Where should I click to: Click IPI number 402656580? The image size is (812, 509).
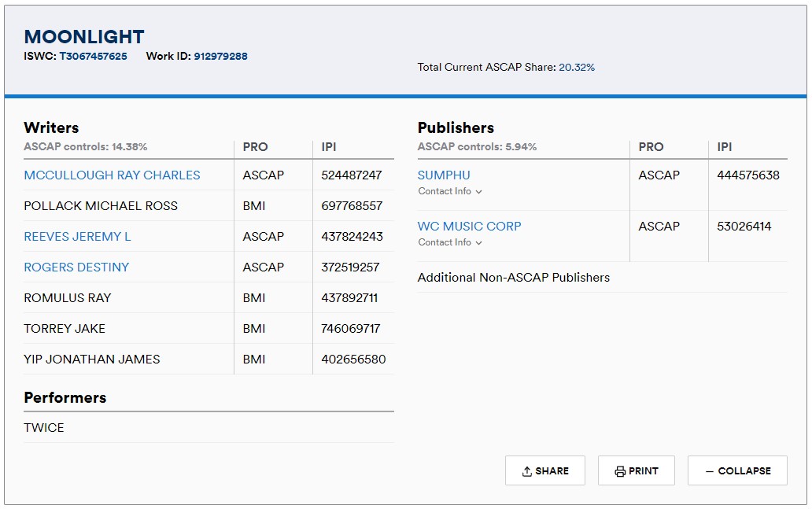354,360
